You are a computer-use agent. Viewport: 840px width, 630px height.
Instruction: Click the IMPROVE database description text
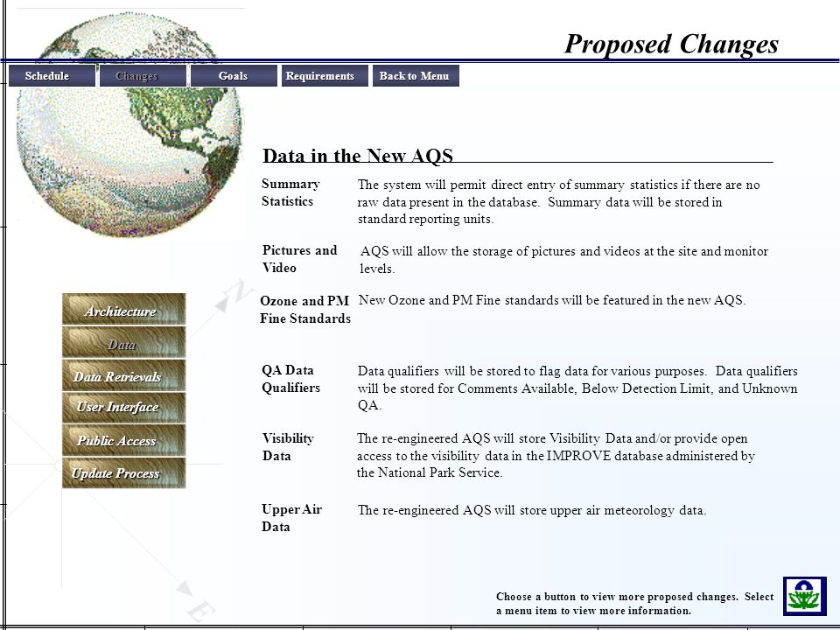pos(556,455)
